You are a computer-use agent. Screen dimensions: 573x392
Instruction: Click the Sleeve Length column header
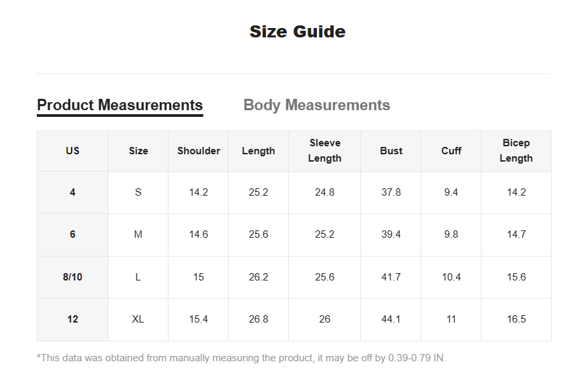point(324,151)
